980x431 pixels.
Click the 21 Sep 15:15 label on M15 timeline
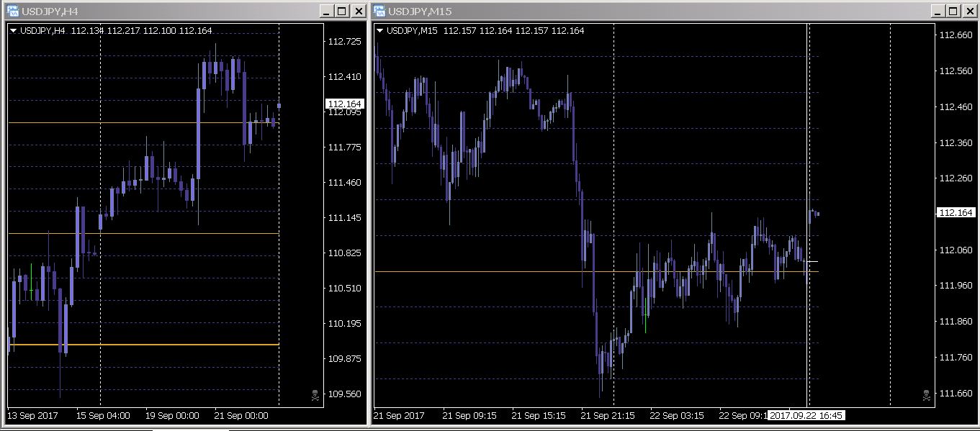click(x=539, y=415)
